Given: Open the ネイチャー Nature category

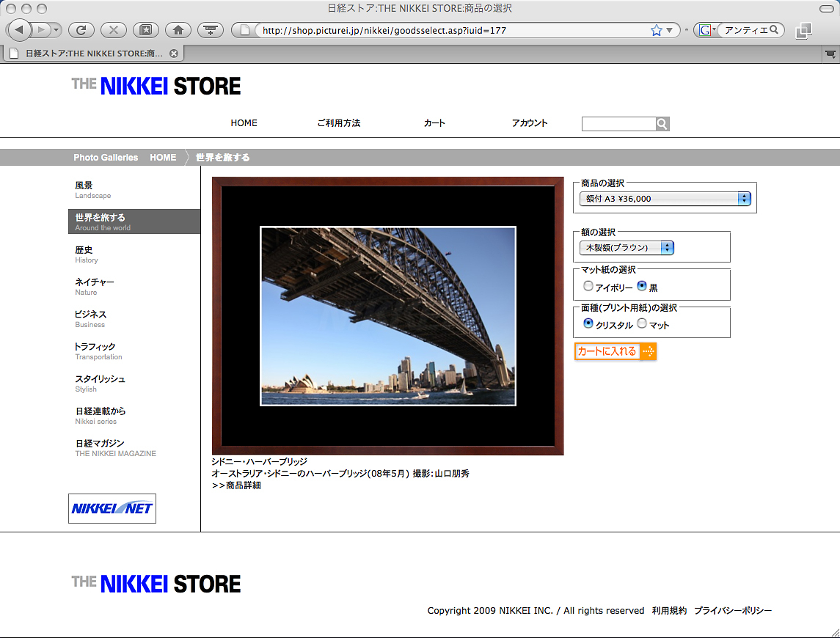Looking at the screenshot, I should [x=95, y=287].
